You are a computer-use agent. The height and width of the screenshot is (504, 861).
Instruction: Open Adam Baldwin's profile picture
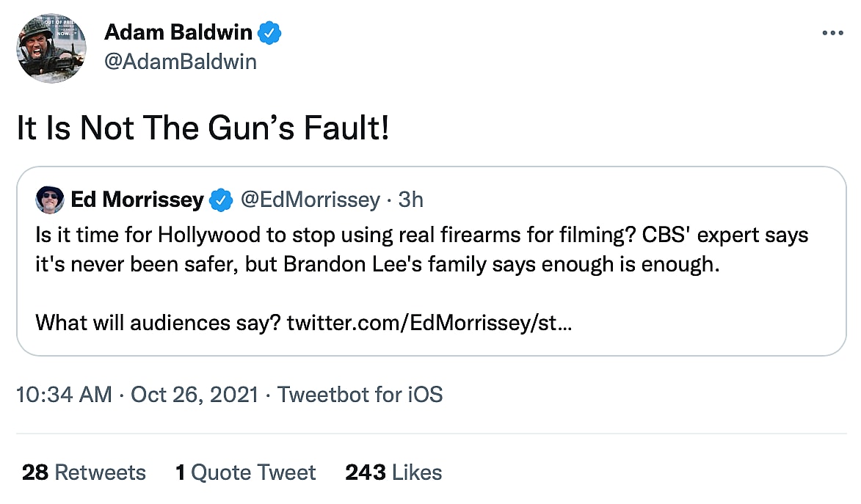[x=51, y=48]
